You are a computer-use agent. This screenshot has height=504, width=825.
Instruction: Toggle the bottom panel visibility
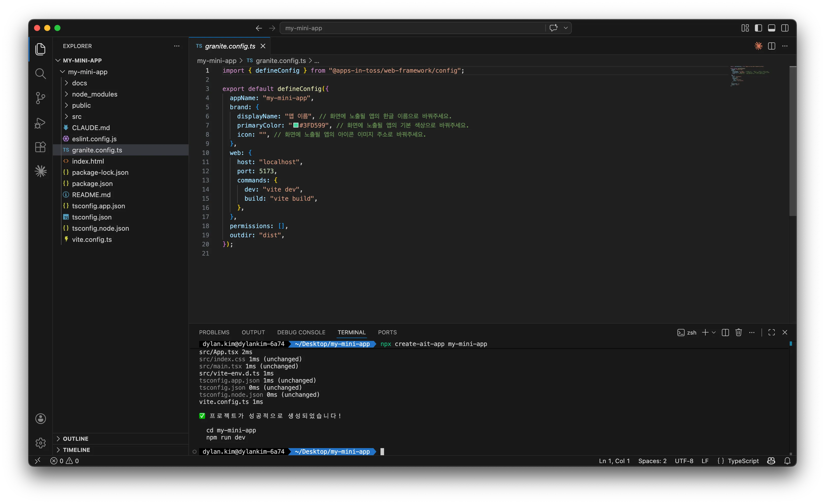[771, 28]
